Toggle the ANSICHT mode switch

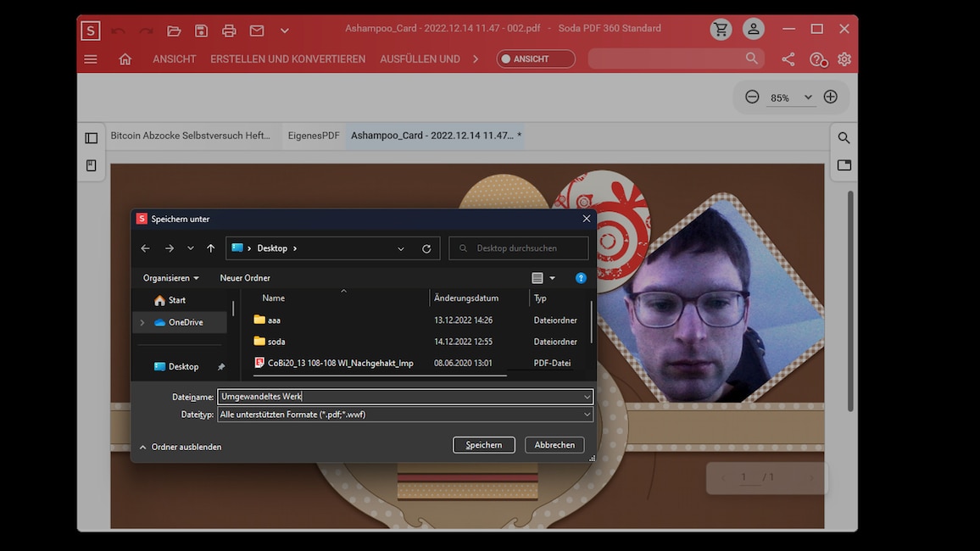tap(536, 58)
